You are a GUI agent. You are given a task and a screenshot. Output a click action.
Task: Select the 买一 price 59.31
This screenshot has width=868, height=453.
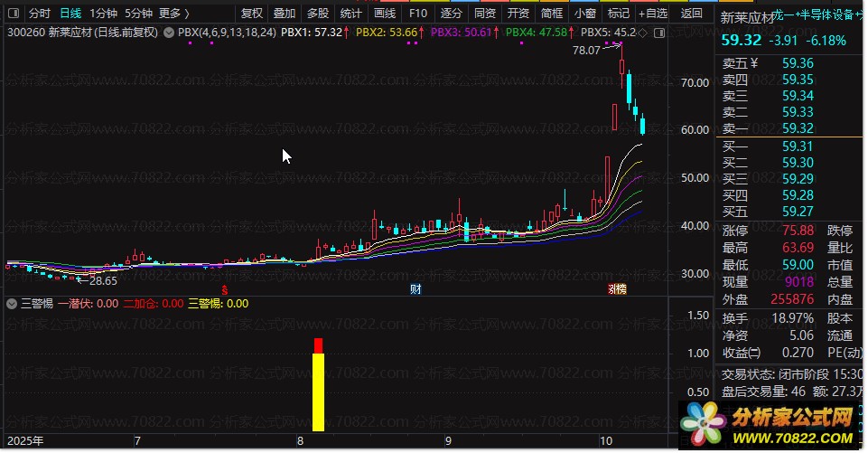798,146
